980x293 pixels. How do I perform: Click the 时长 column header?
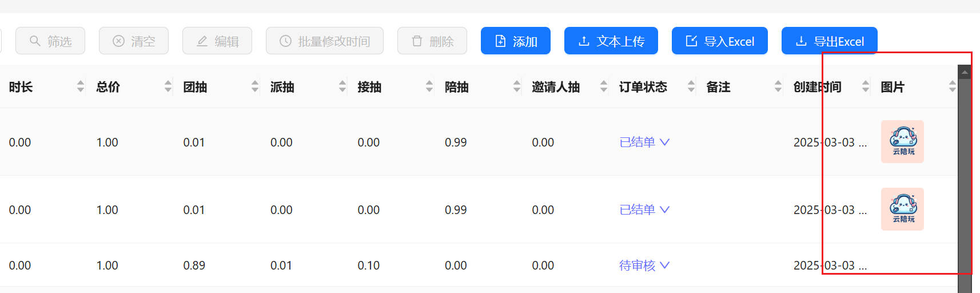point(21,87)
